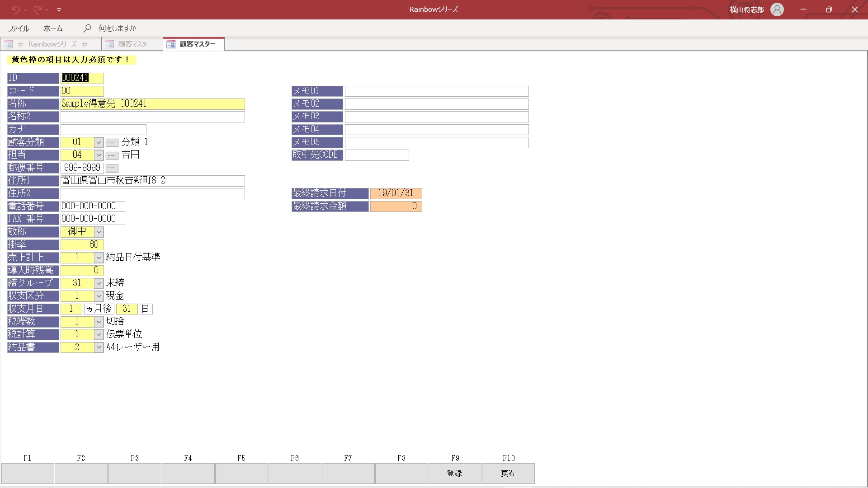
Task: Click the メモ01 input field
Action: point(436,91)
